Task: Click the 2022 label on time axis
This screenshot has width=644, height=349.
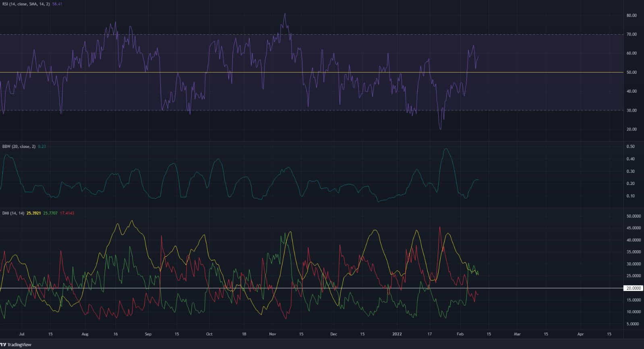Action: (397, 334)
